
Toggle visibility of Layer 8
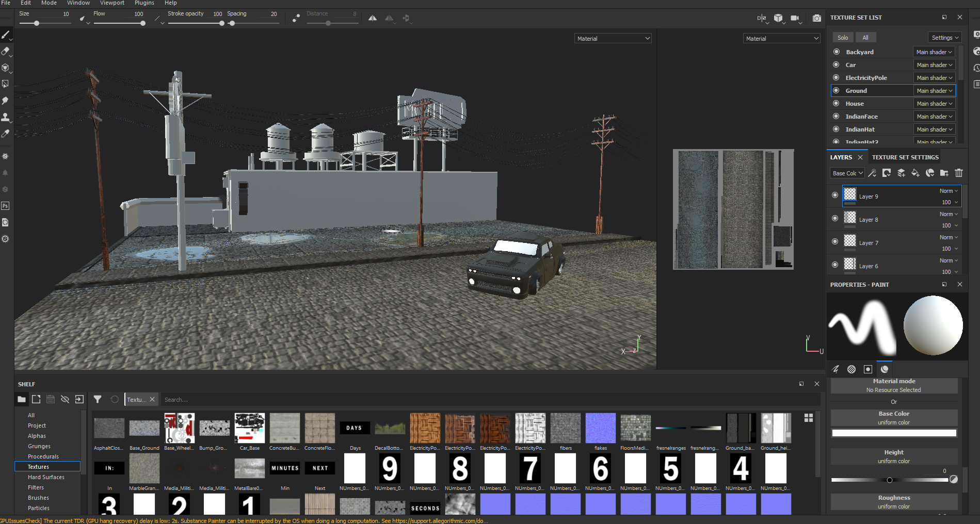pyautogui.click(x=835, y=218)
